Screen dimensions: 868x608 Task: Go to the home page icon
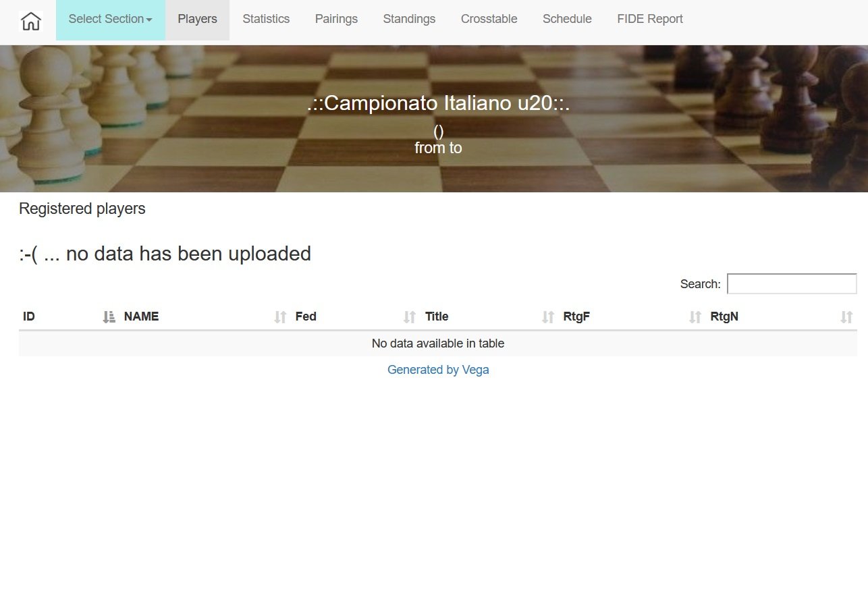30,21
